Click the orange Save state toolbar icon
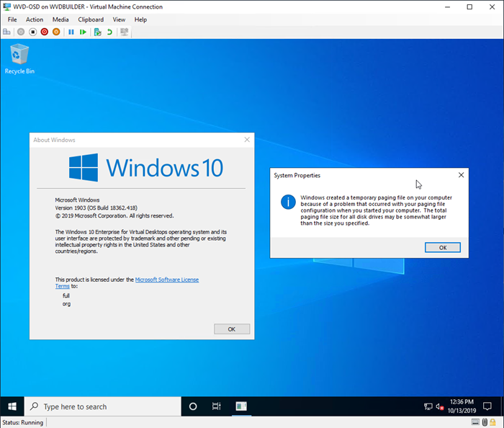This screenshot has height=428, width=504. point(56,32)
